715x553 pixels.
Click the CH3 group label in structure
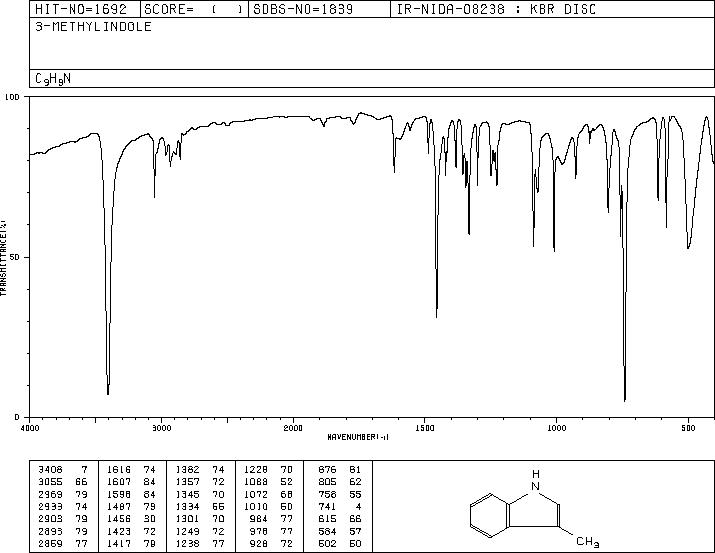click(x=587, y=542)
